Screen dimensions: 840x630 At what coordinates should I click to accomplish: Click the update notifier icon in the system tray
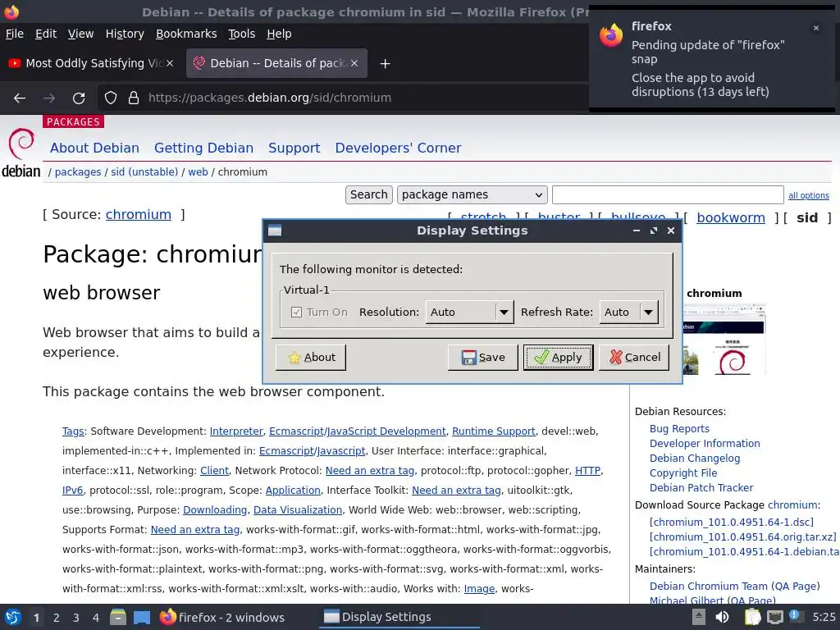pos(796,616)
